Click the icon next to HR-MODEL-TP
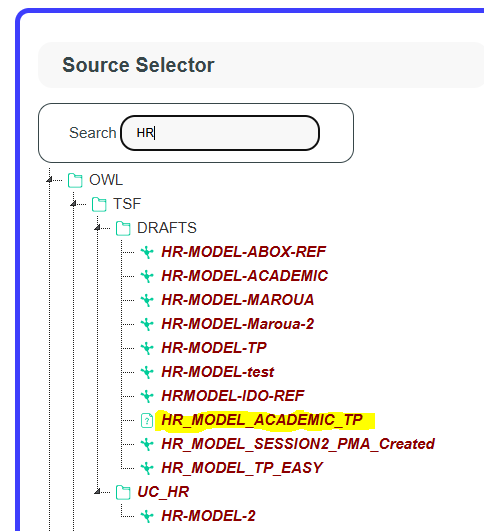Screen dimensions: 484x531 click(x=147, y=348)
